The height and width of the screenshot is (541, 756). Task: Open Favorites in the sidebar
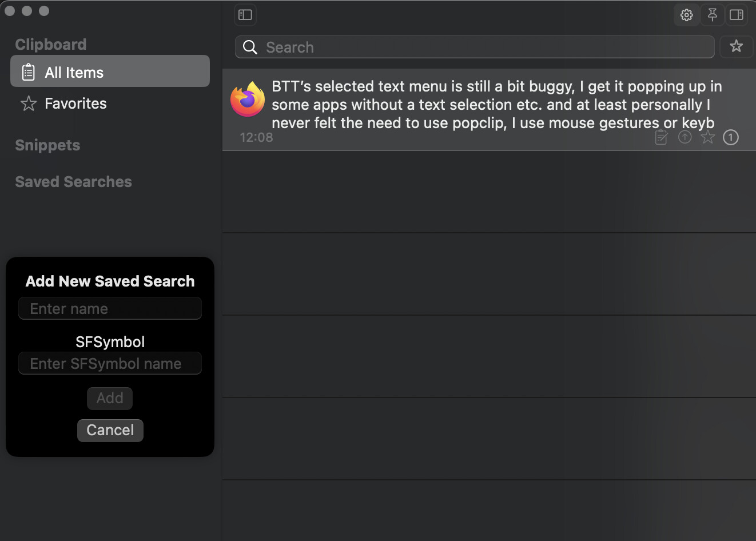110,104
